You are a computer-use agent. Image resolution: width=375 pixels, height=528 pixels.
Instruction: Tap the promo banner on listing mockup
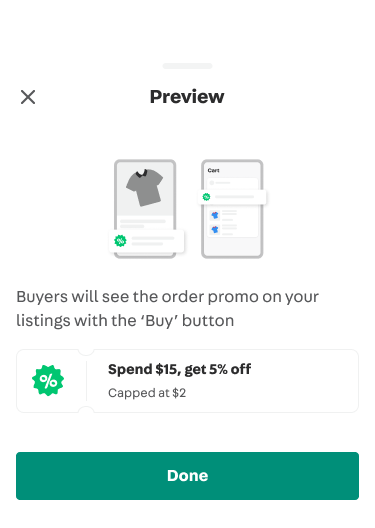pos(146,241)
